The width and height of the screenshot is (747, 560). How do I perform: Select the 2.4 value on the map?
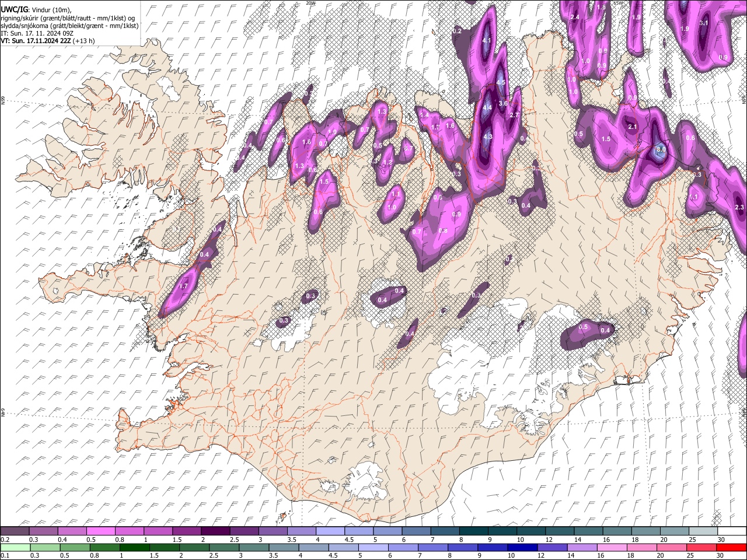tap(575, 17)
